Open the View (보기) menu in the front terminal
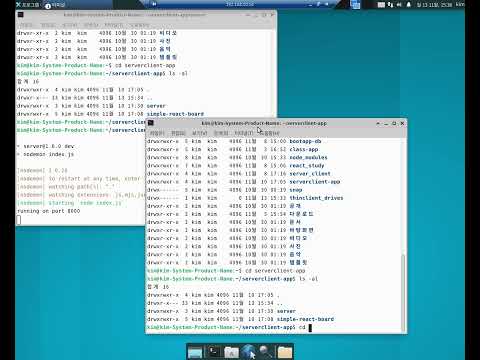 click(x=199, y=133)
